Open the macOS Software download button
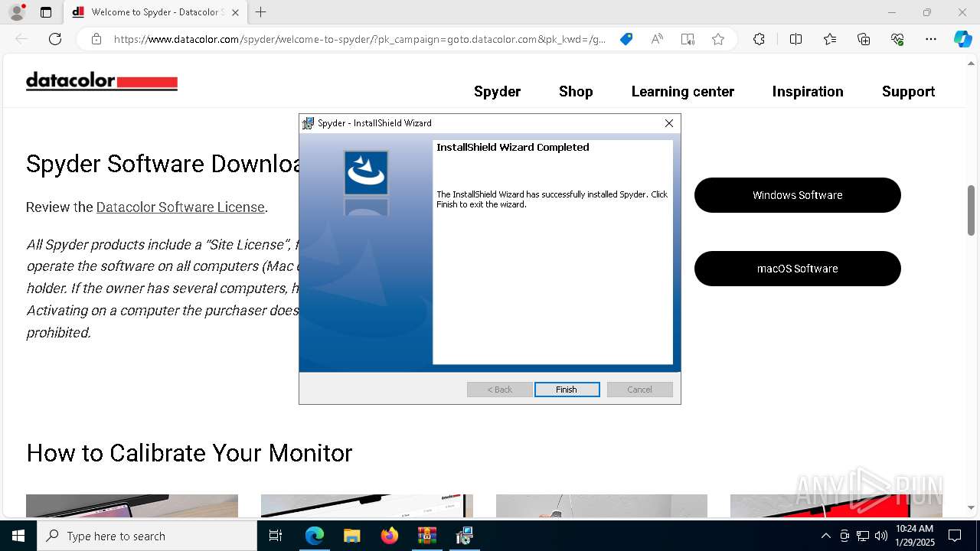The image size is (980, 551). [x=797, y=269]
